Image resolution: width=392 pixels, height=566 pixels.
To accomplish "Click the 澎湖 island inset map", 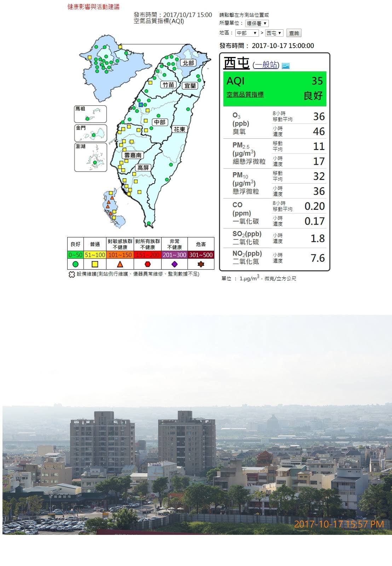I will pos(91,157).
